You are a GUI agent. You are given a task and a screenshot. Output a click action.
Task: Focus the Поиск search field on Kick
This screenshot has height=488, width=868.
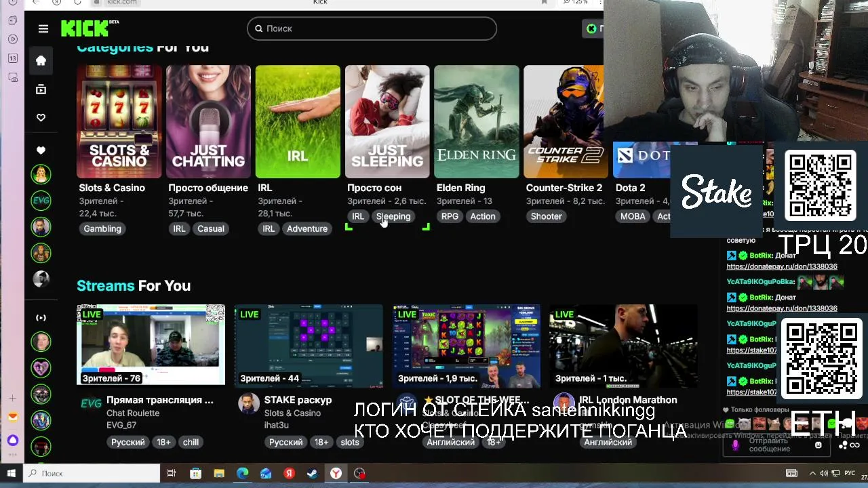[x=372, y=28]
